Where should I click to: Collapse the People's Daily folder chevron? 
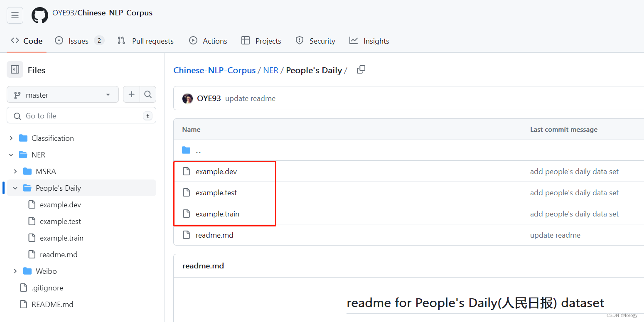pos(15,188)
